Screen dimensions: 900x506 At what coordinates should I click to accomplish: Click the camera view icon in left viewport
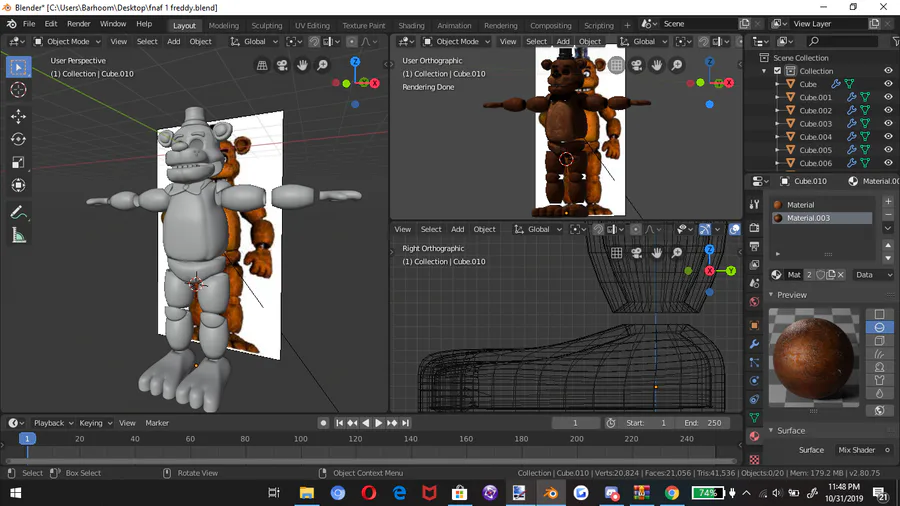[x=282, y=66]
